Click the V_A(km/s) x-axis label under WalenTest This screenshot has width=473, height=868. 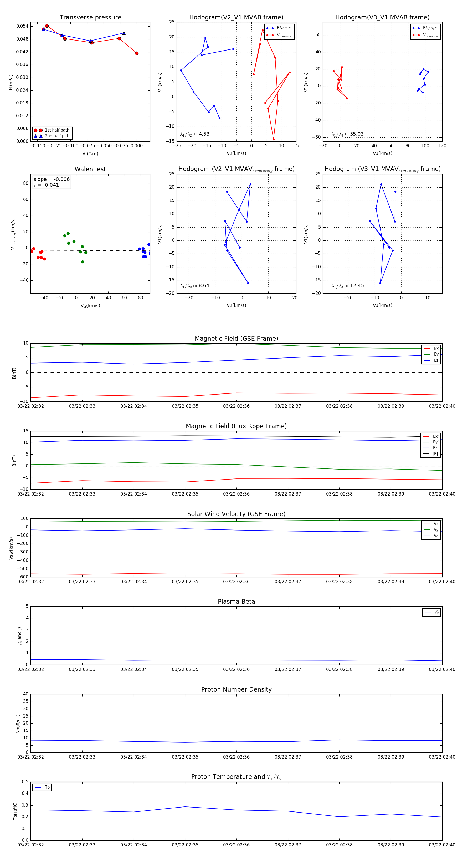point(90,306)
